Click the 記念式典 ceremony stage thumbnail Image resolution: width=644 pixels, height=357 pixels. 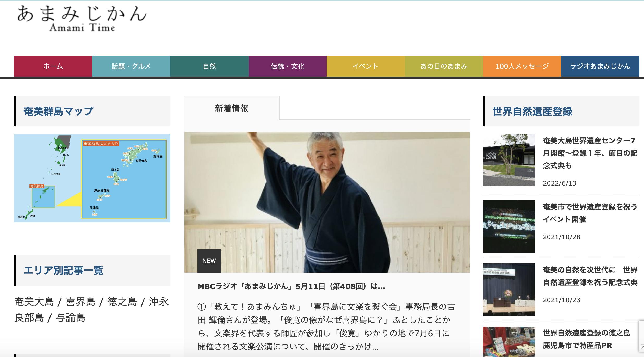509,289
